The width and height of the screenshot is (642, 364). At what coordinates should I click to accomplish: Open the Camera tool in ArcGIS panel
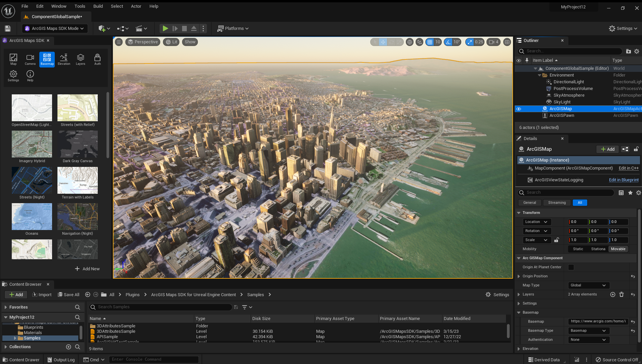tap(30, 59)
